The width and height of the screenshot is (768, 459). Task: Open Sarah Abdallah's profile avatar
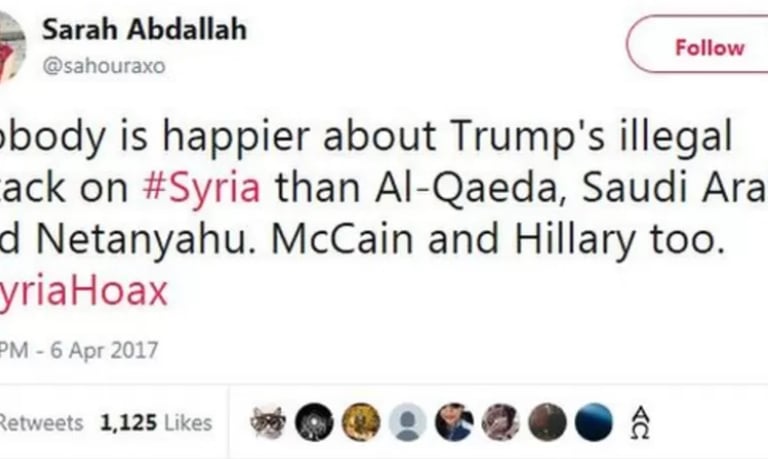pos(12,46)
